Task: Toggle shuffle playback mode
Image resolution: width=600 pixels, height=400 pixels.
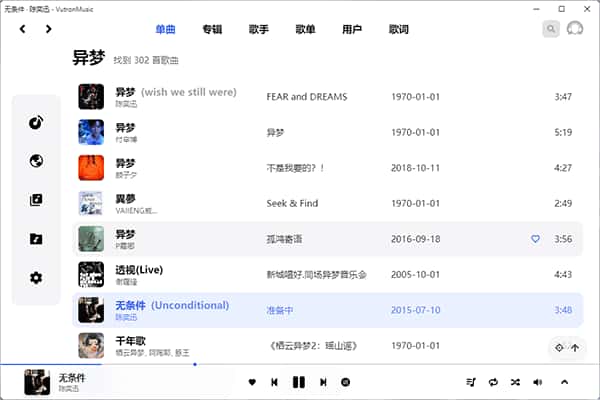Action: 515,382
